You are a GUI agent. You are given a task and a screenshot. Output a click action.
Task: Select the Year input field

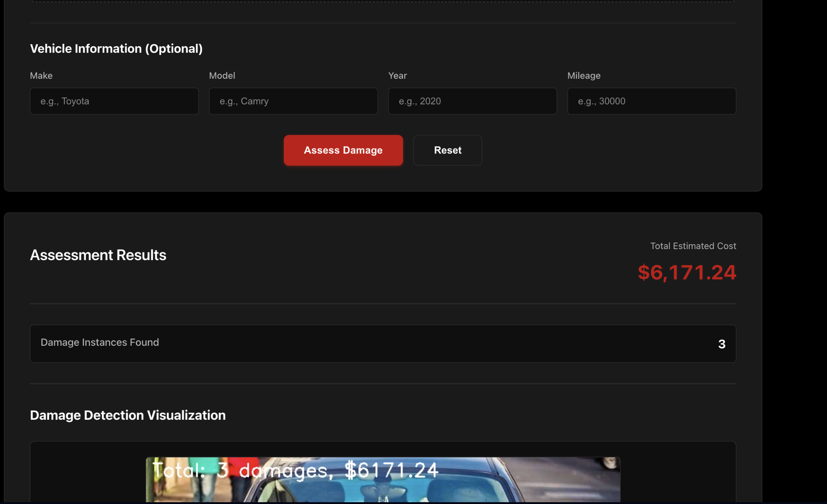coord(472,101)
